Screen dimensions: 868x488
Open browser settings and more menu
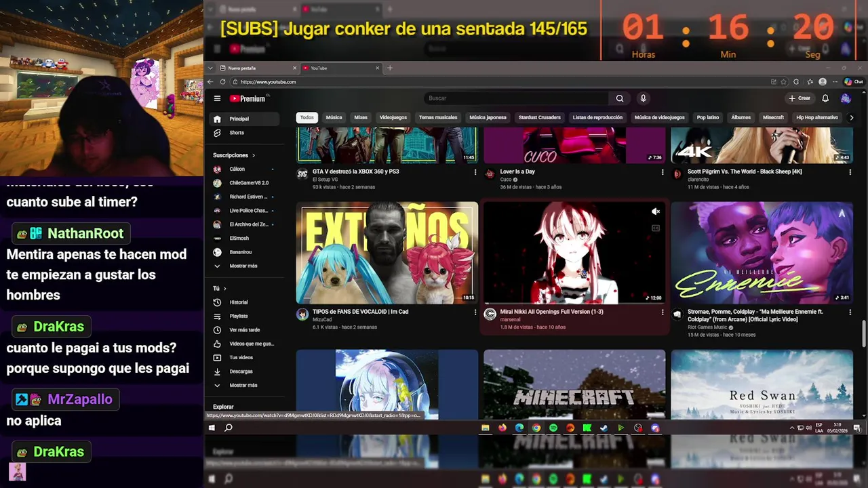[x=835, y=81]
